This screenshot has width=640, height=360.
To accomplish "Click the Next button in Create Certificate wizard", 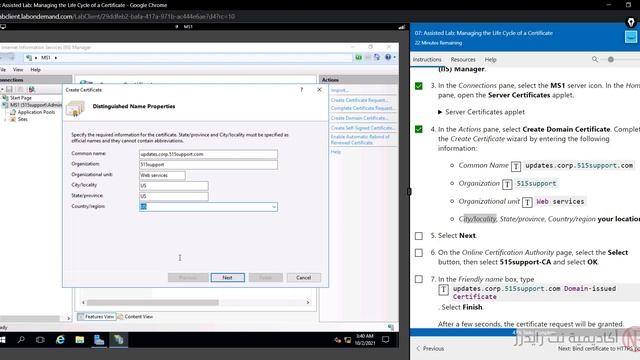I will tap(227, 278).
